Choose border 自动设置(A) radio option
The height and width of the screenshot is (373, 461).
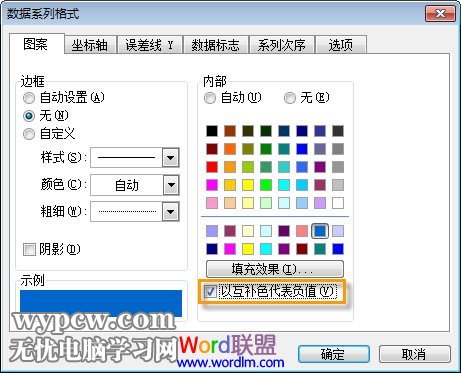(63, 98)
